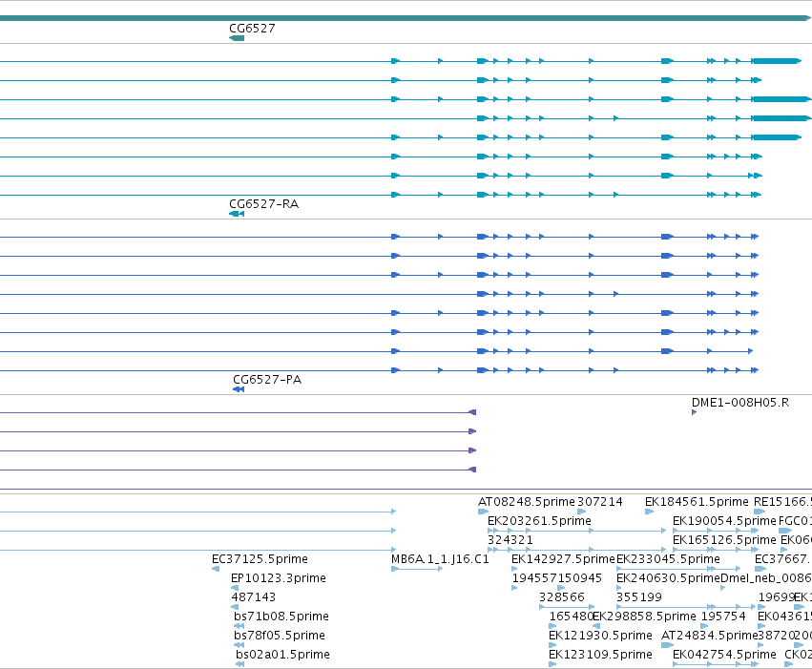Click the 328566 feature label
The width and height of the screenshot is (812, 669).
click(x=562, y=597)
